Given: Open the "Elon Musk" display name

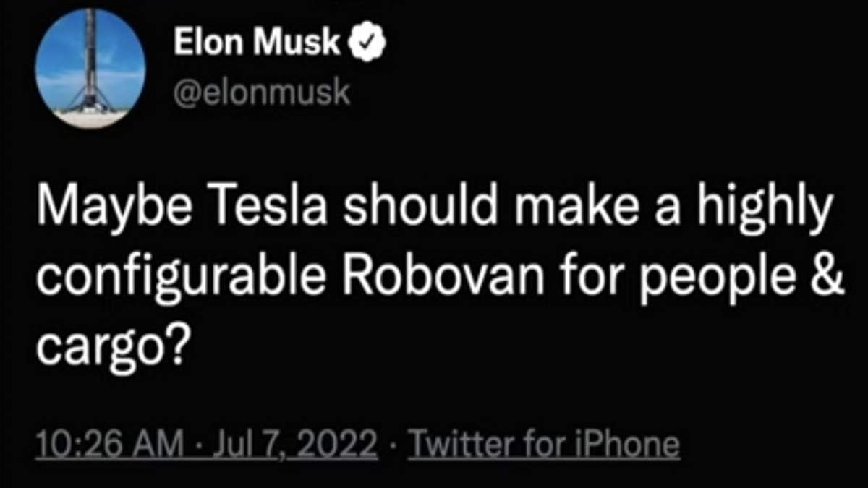Looking at the screenshot, I should coord(257,46).
